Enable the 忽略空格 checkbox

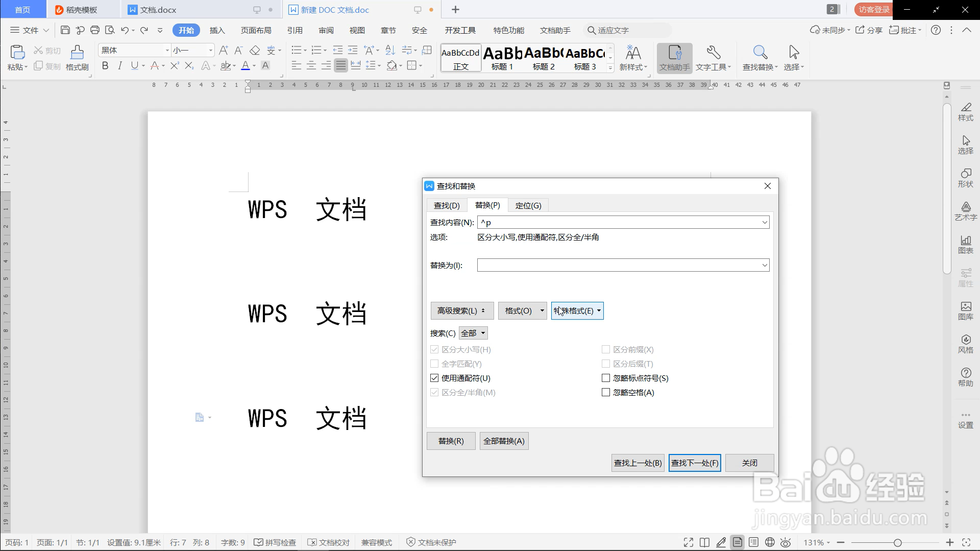point(606,392)
